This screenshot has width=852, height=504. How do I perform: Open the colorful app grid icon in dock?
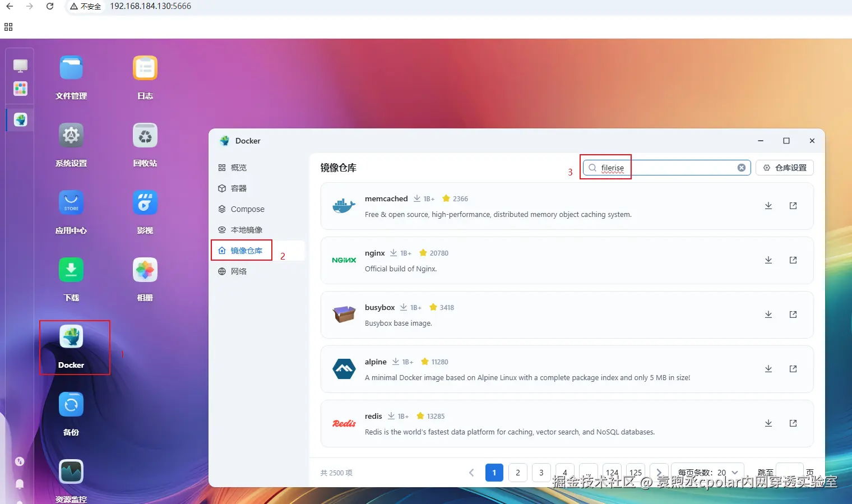20,89
